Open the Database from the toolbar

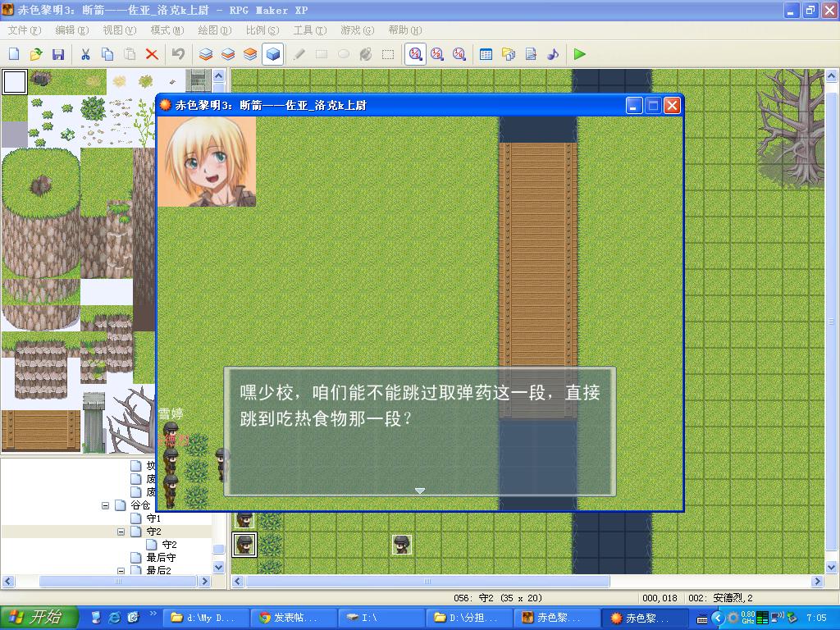tap(486, 54)
